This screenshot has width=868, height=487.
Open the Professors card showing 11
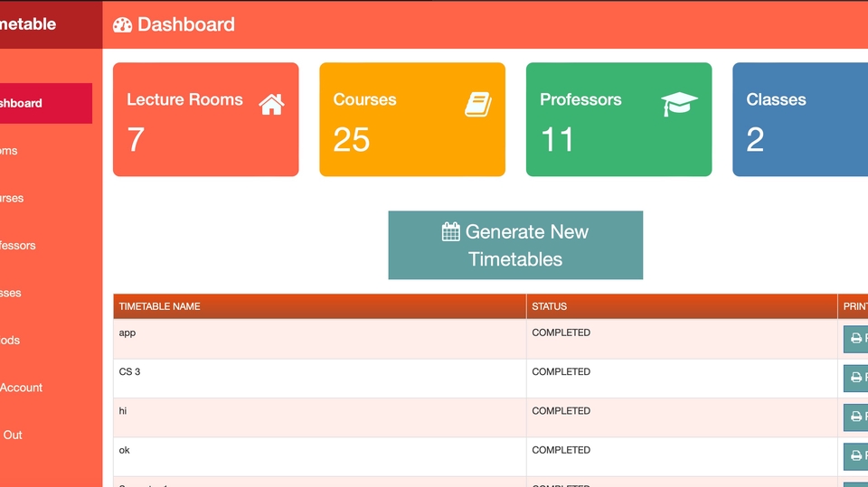[x=618, y=119]
